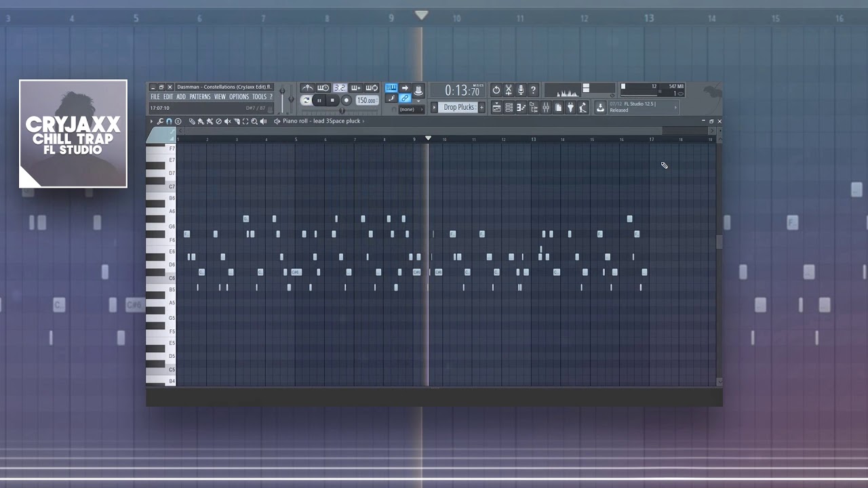Activate the zoom magnifier tool
868x488 pixels.
point(254,121)
